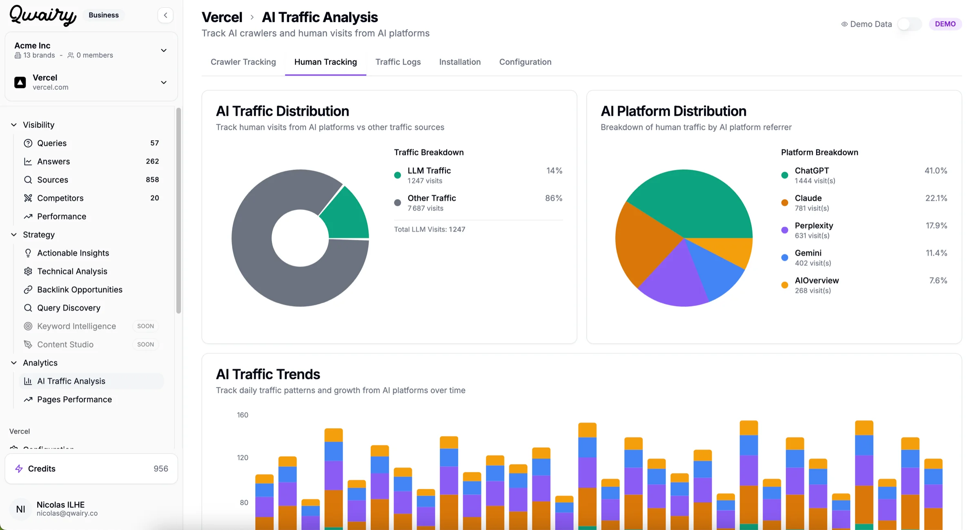
Task: Toggle the Demo Data switch
Action: tap(909, 24)
